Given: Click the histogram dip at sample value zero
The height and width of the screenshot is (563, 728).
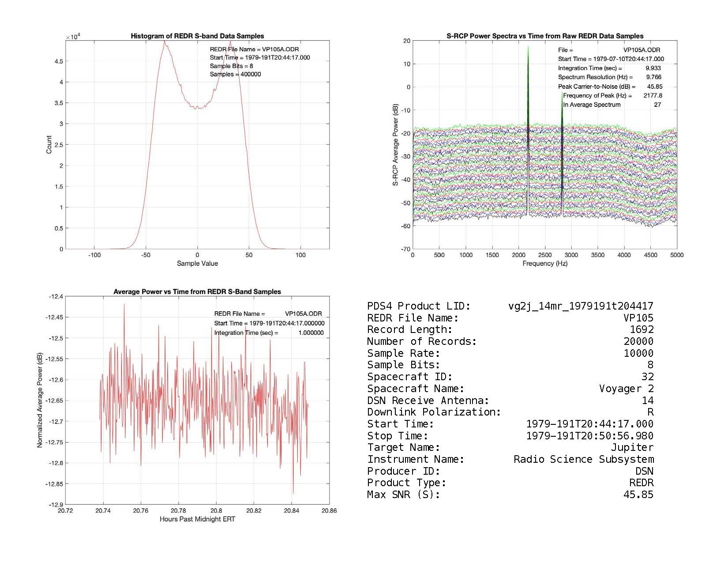Looking at the screenshot, I should (197, 107).
